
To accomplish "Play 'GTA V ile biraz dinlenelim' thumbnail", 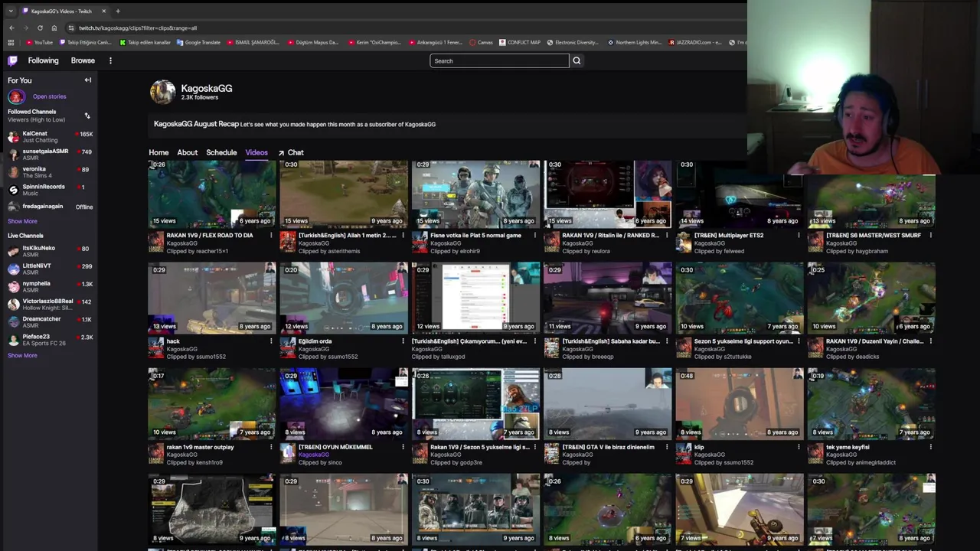I will (x=608, y=403).
